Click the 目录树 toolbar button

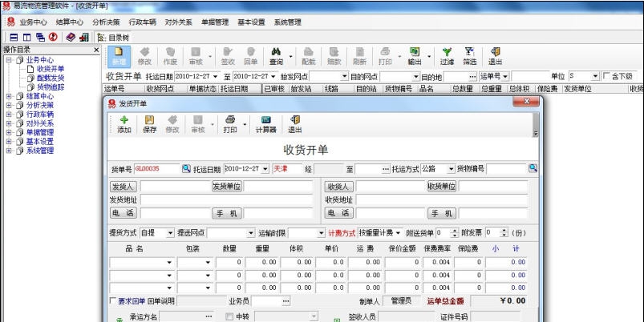point(114,38)
